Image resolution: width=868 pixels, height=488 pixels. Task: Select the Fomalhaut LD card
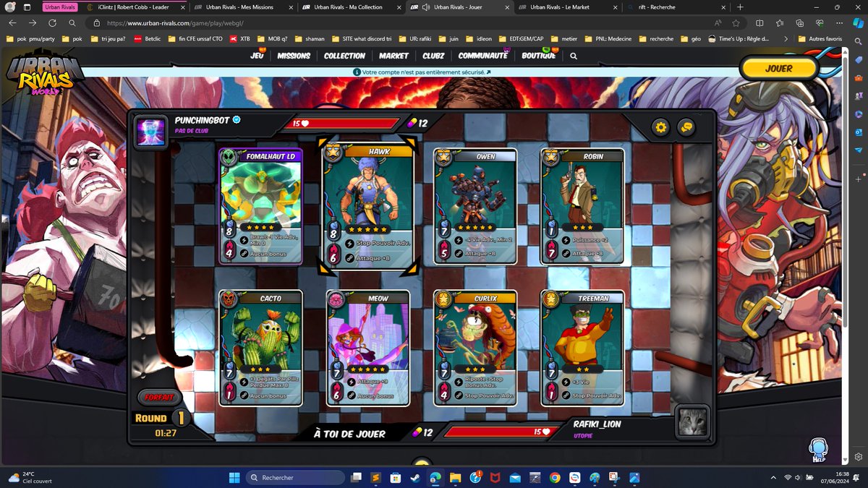click(261, 206)
